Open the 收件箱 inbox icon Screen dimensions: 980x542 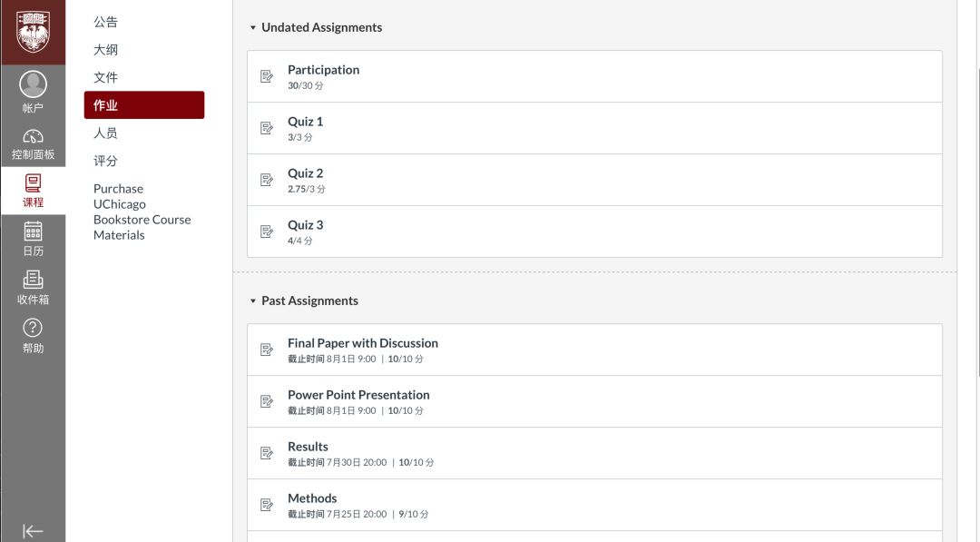(x=34, y=280)
